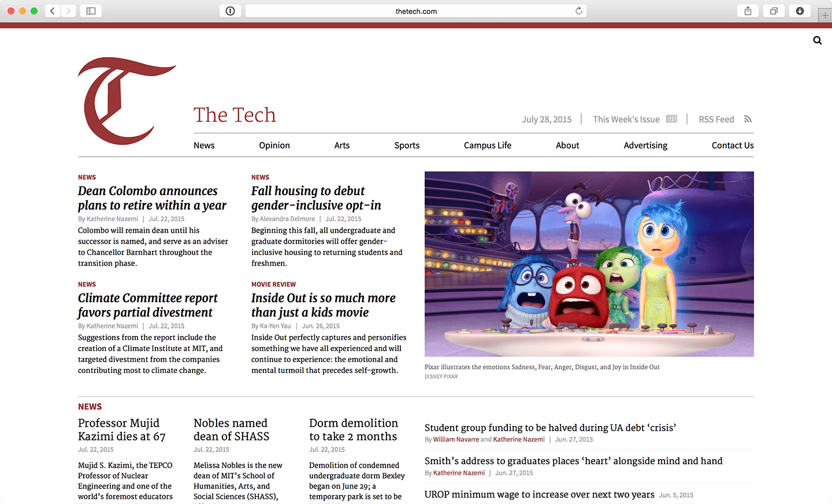Focus the thetech.com address bar
832x504 pixels.
tap(416, 11)
